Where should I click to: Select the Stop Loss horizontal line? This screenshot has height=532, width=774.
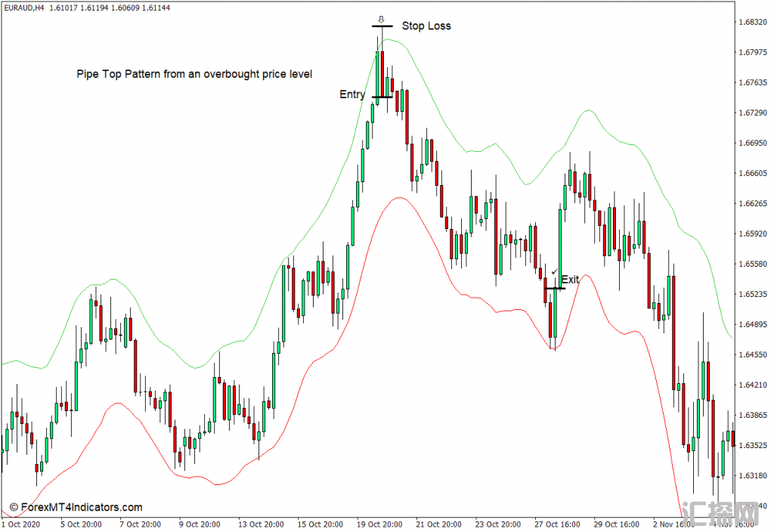point(382,26)
